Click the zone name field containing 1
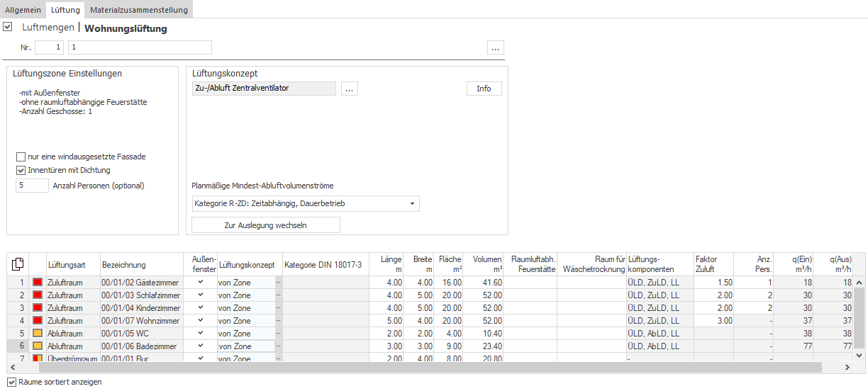Viewport: 868px width, 391px height. (139, 47)
